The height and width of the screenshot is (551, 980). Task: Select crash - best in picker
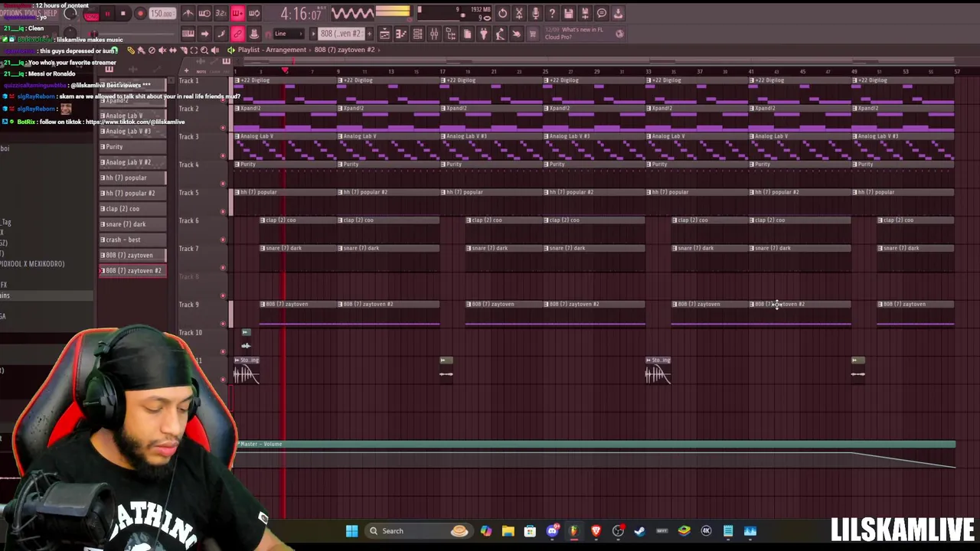(x=133, y=240)
